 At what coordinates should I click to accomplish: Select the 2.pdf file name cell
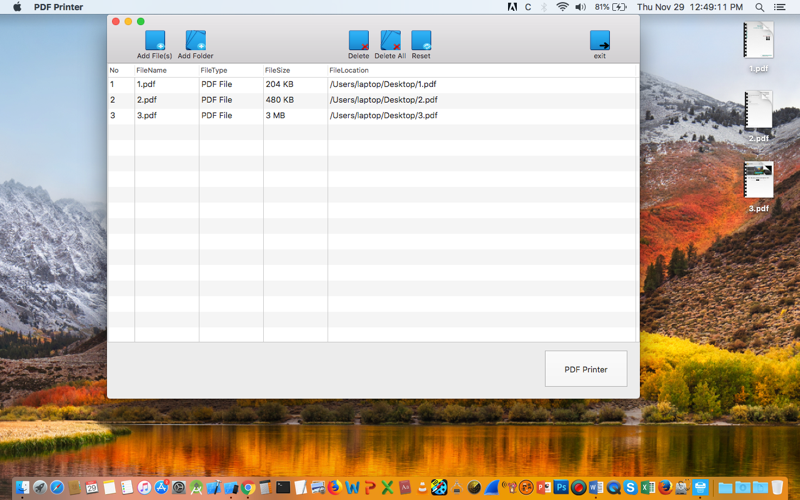166,100
